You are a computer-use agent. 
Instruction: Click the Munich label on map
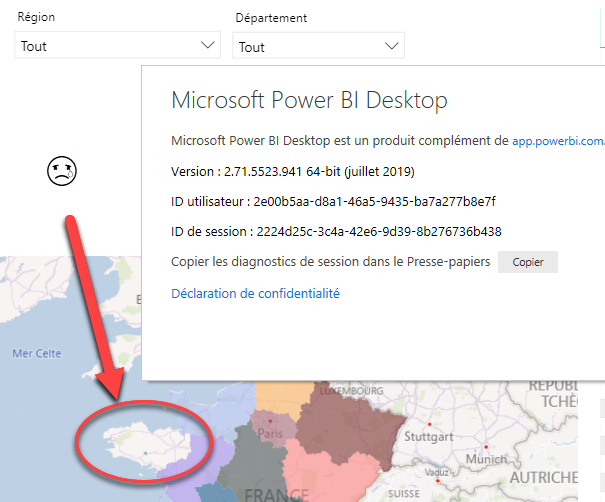click(x=486, y=459)
